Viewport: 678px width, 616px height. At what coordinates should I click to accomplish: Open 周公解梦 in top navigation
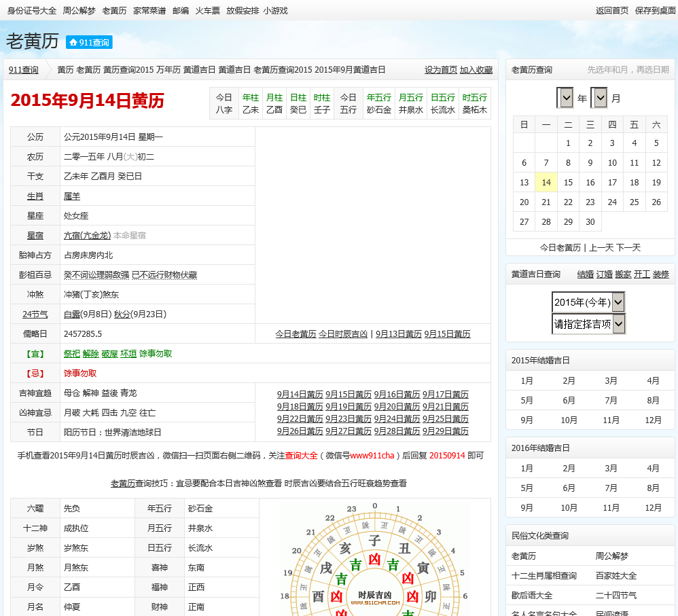tap(79, 11)
